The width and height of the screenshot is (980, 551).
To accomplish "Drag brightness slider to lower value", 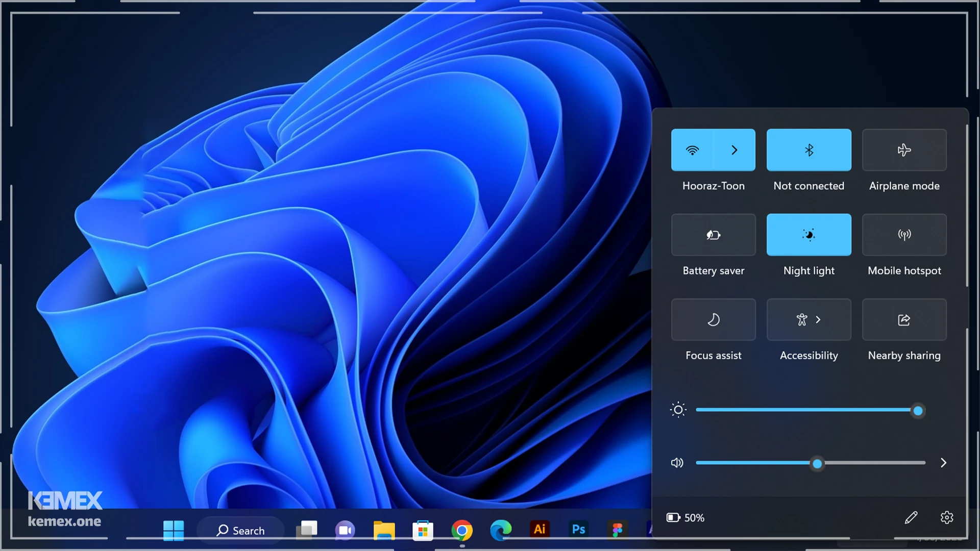I will [x=741, y=410].
